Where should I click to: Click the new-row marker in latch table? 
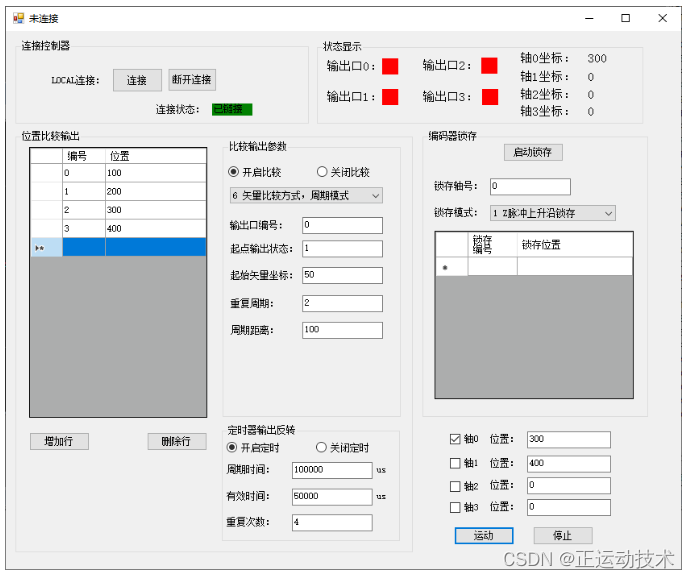pos(451,267)
